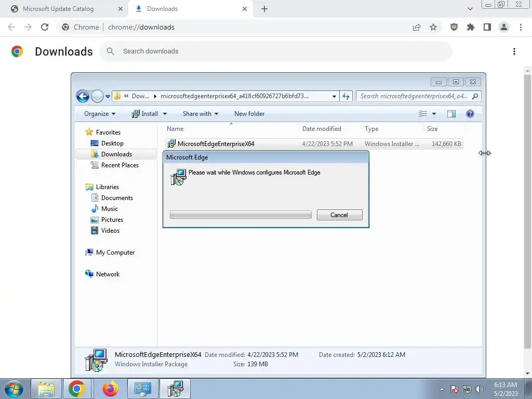Open the Chrome extensions puzzle icon

coord(471,27)
